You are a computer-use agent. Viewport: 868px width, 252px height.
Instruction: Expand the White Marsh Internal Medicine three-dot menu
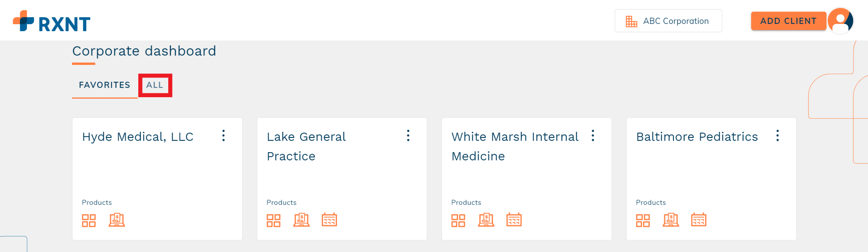click(x=593, y=136)
